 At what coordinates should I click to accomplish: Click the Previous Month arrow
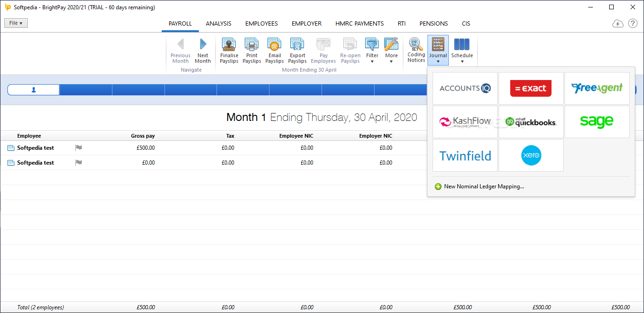point(180,44)
